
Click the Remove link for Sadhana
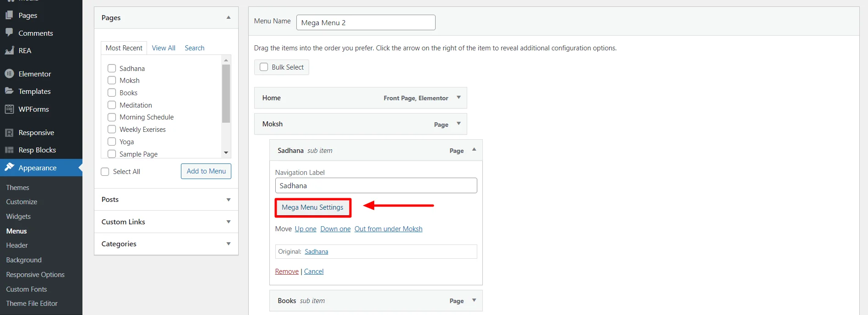click(287, 272)
